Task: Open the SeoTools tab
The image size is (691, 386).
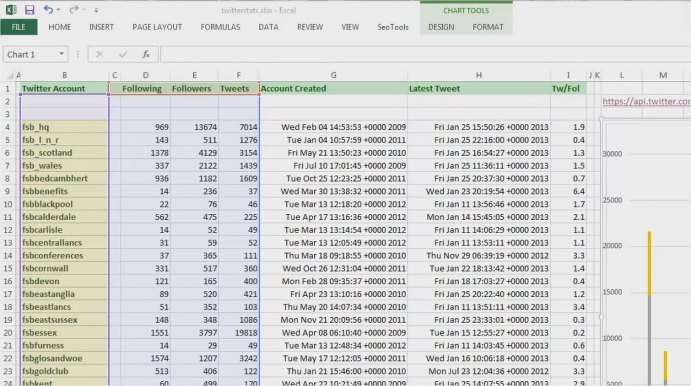Action: (x=393, y=27)
